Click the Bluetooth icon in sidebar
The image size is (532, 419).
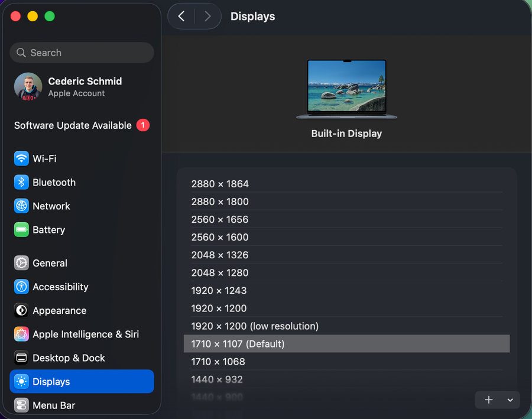pos(21,182)
